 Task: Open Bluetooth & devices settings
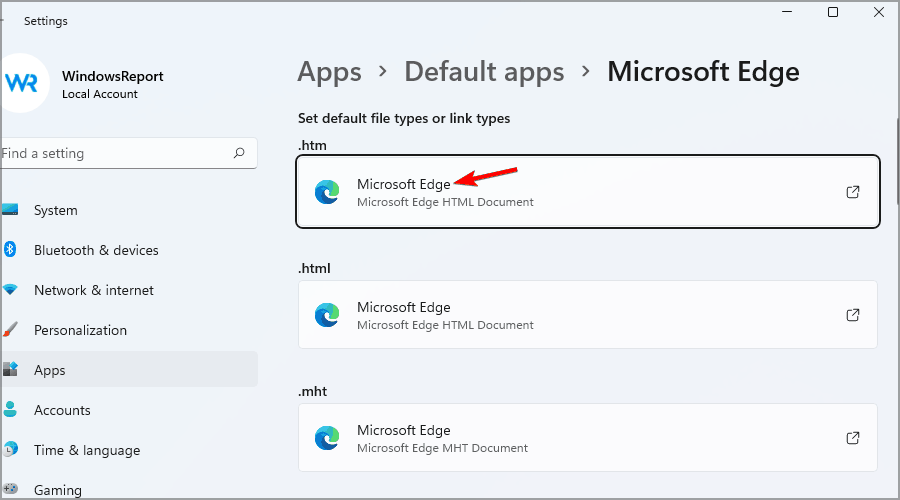click(x=96, y=250)
